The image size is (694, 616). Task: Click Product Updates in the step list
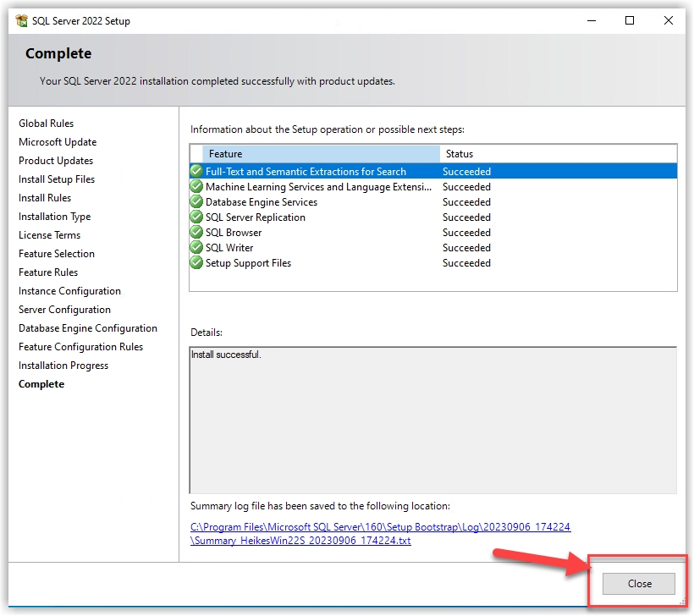56,161
